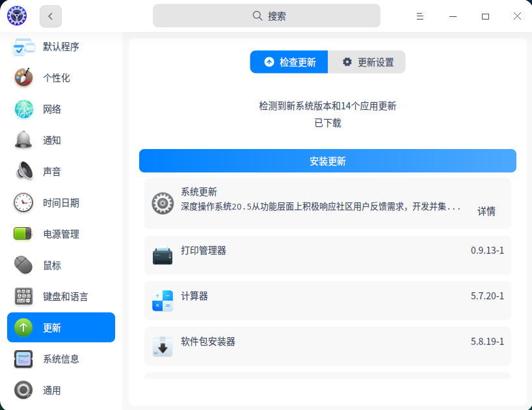
Task: Open 详情 for the 系统更新 entry
Action: click(x=486, y=213)
